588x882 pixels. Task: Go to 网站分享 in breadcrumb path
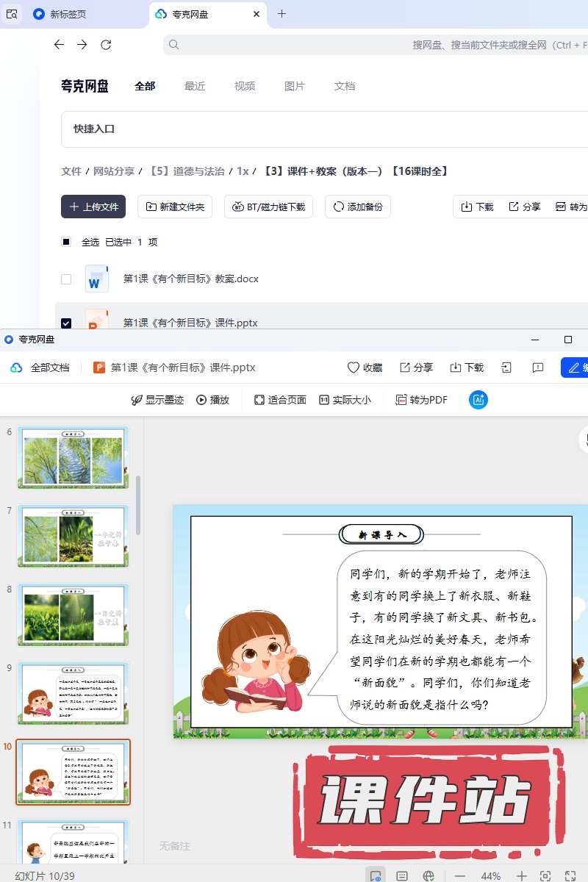pyautogui.click(x=113, y=171)
